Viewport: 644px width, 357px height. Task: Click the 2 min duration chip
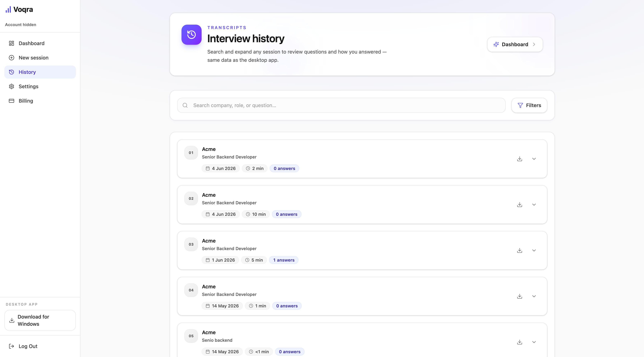(254, 169)
